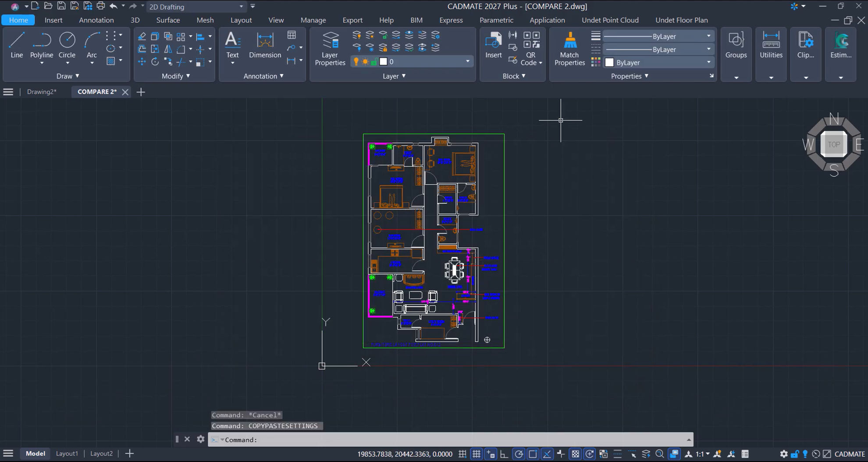Screen dimensions: 868x462
Task: Toggle object snap in status bar
Action: point(533,454)
